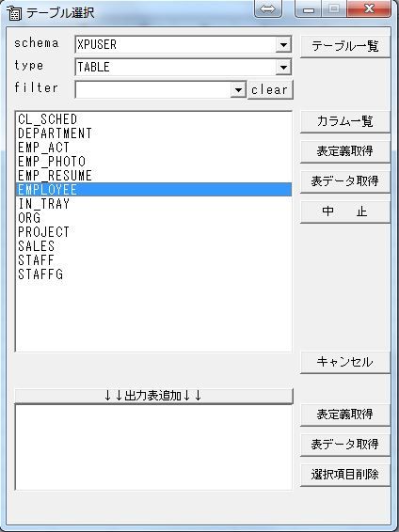This screenshot has width=399, height=532.
Task: Select EMP_RESUME in the table list
Action: (x=153, y=176)
